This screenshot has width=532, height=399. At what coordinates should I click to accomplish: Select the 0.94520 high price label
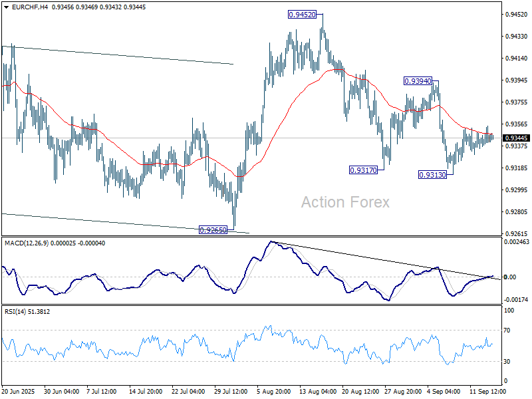click(x=302, y=15)
